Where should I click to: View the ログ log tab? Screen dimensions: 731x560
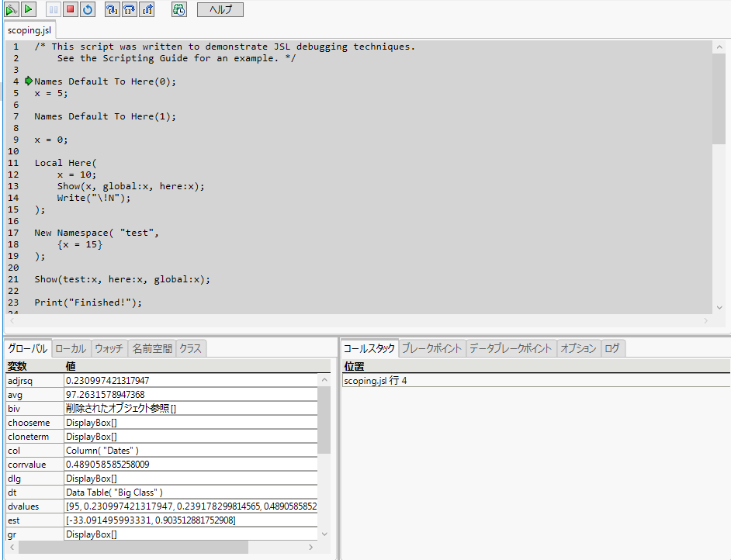tap(612, 348)
